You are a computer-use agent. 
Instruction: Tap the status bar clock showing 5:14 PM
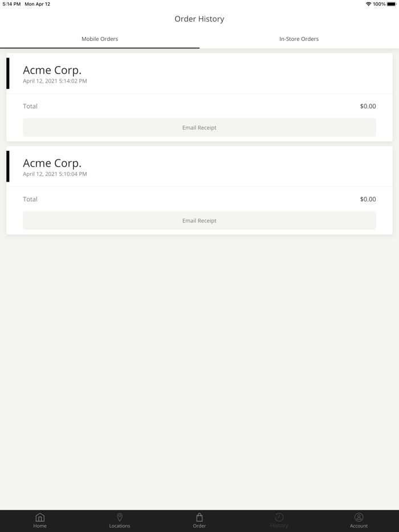tap(11, 4)
